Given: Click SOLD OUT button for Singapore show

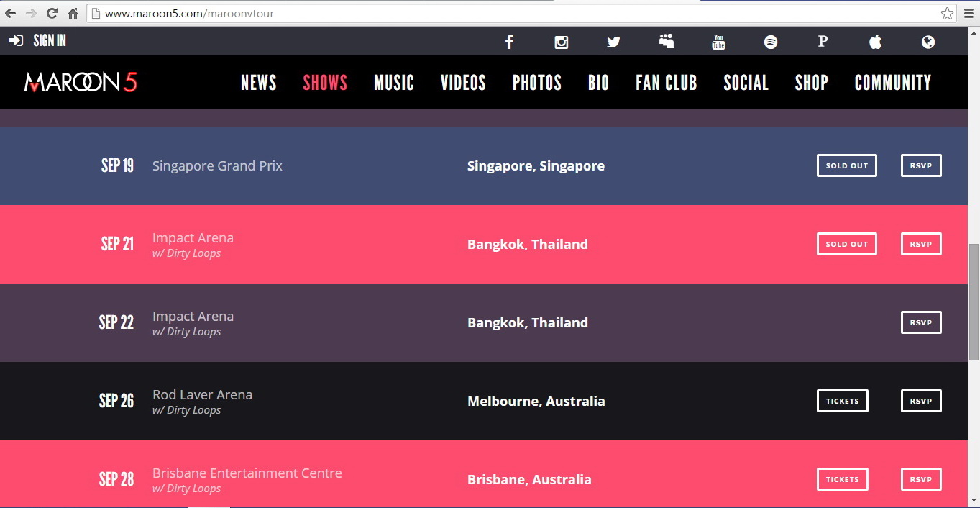Looking at the screenshot, I should pyautogui.click(x=847, y=165).
